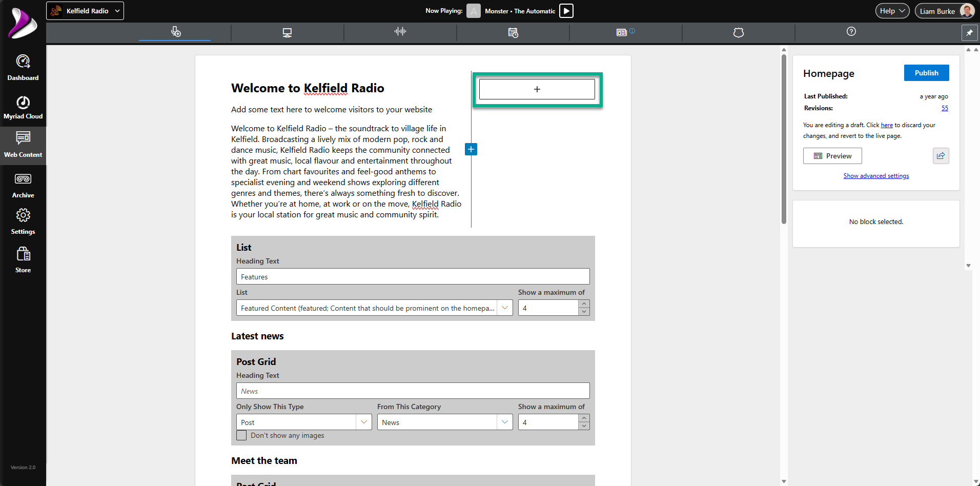Click the List maximum number field

point(548,308)
